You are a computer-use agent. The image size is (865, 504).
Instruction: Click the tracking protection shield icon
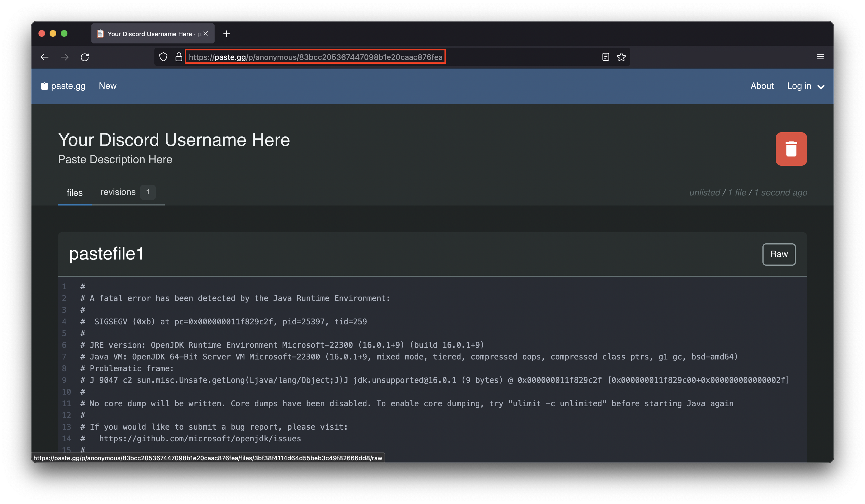(163, 57)
